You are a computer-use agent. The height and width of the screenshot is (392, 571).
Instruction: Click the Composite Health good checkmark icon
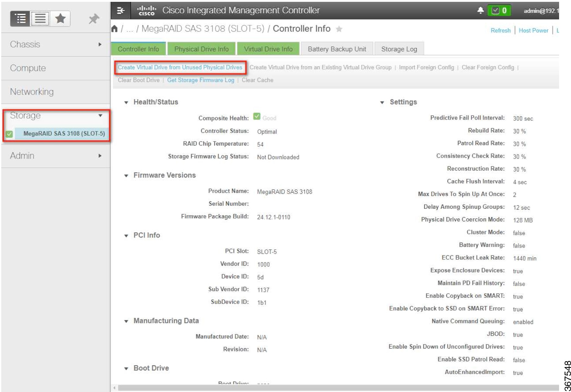click(257, 117)
